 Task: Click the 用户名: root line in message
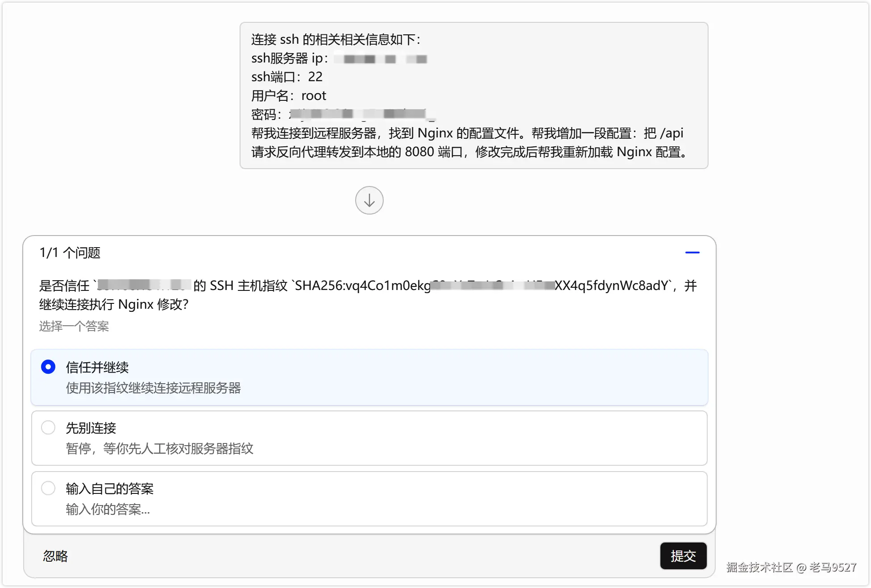coord(289,95)
